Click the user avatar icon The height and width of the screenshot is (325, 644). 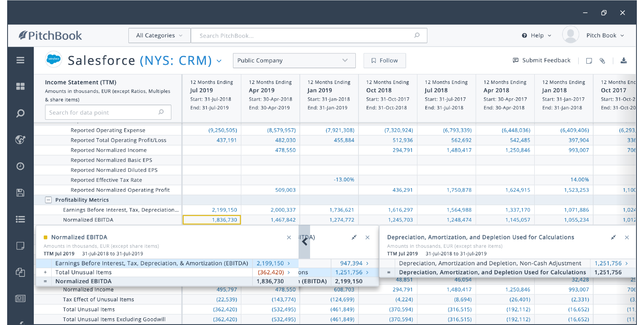tap(570, 35)
